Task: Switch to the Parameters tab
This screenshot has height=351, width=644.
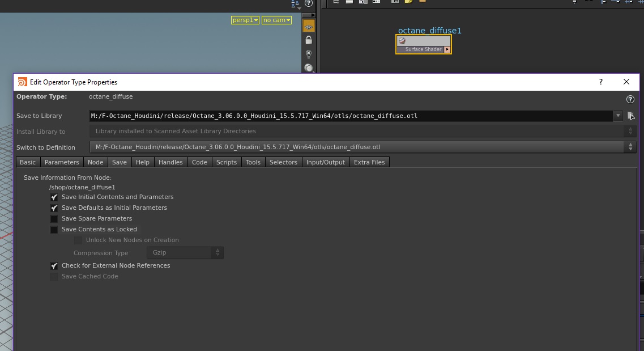Action: tap(62, 162)
